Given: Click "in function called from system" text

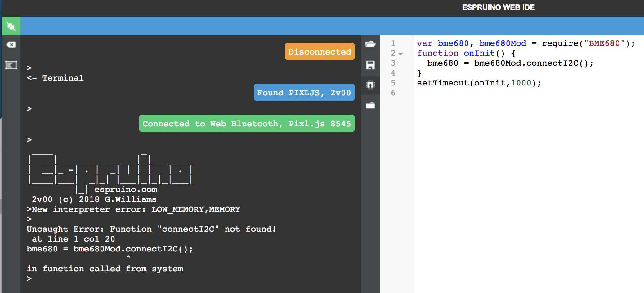Looking at the screenshot, I should (x=105, y=269).
